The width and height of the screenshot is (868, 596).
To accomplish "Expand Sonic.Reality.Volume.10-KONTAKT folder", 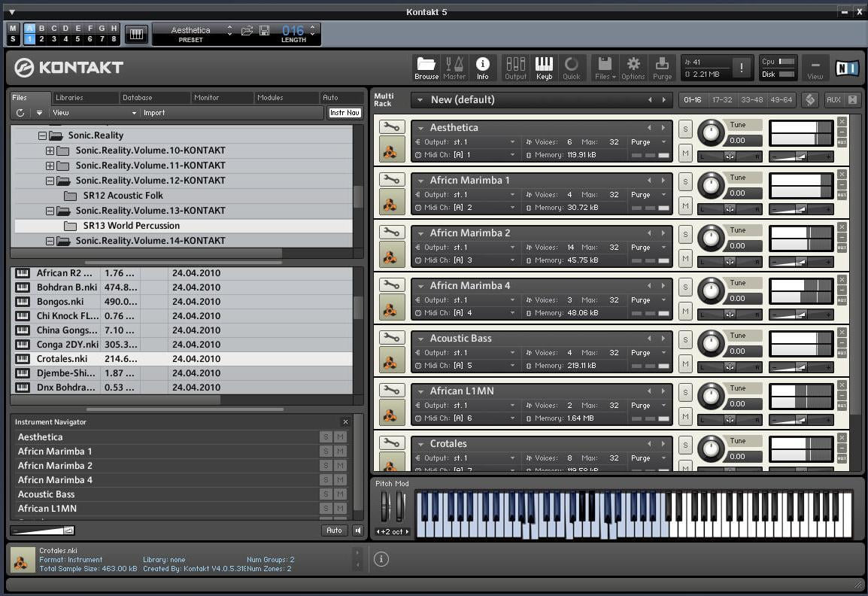I will coord(50,151).
